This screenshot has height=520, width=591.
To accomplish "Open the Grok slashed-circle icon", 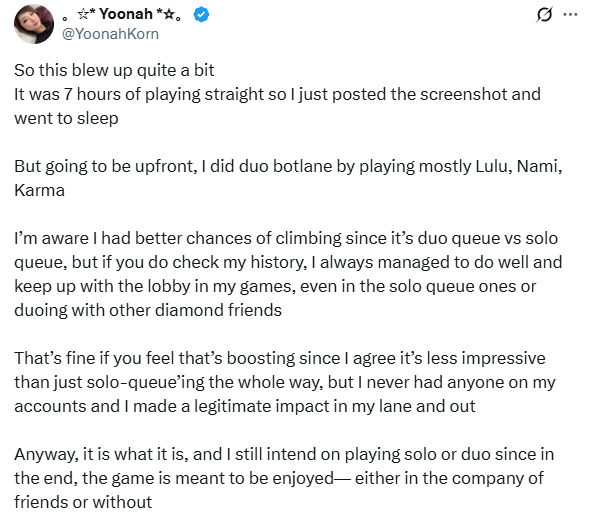I will pyautogui.click(x=544, y=15).
